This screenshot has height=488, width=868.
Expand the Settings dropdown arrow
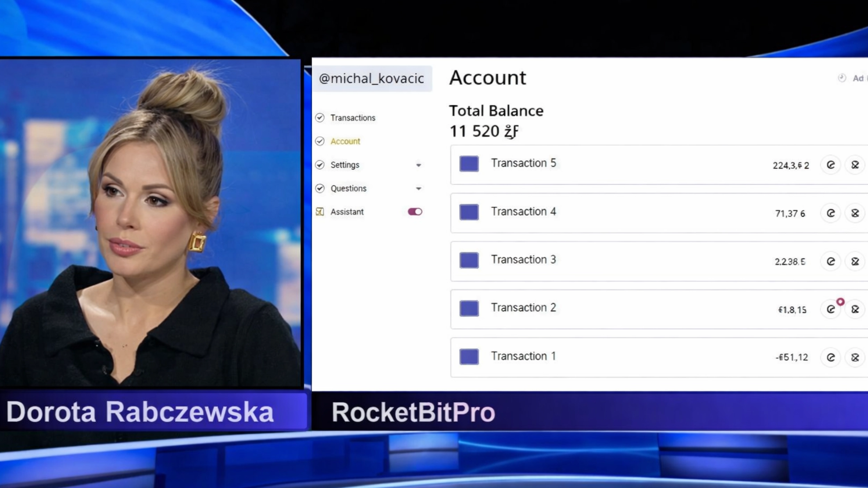pyautogui.click(x=419, y=165)
